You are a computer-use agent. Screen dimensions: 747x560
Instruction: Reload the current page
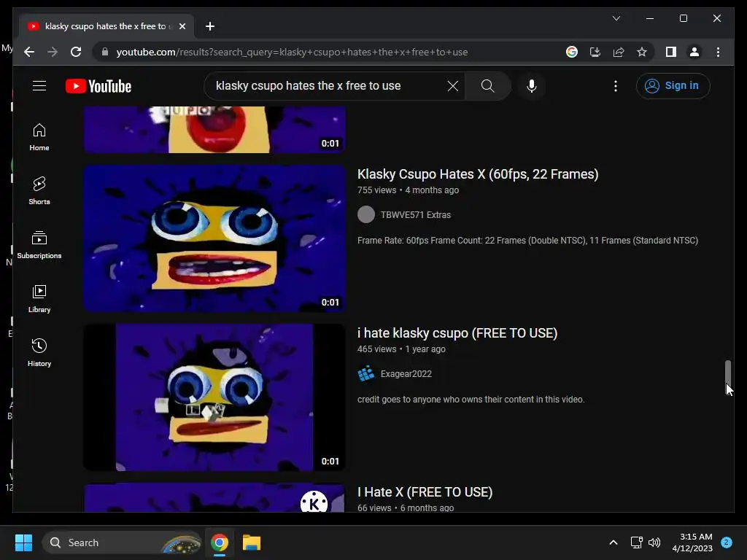click(76, 52)
